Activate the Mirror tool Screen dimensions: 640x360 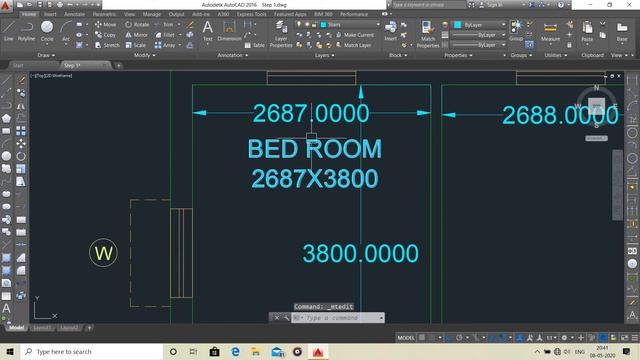pyautogui.click(x=136, y=35)
